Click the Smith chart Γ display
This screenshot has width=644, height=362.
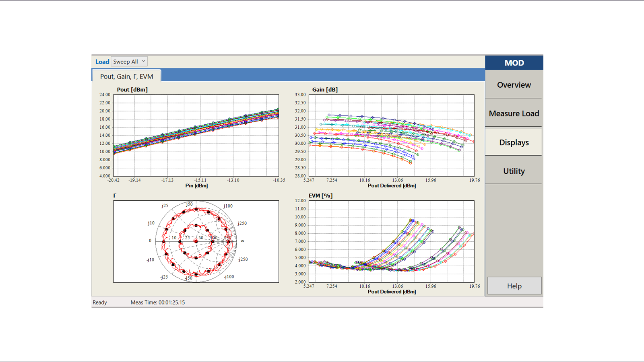[196, 241]
